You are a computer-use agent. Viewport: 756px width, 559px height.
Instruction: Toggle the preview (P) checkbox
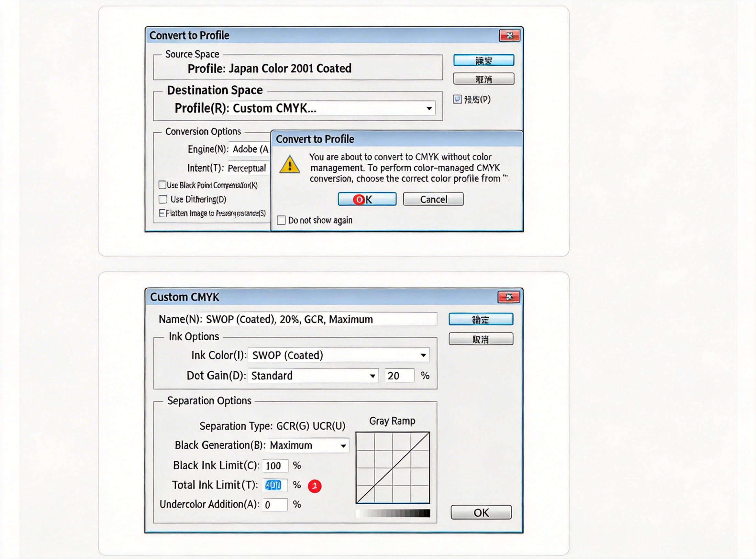click(457, 99)
